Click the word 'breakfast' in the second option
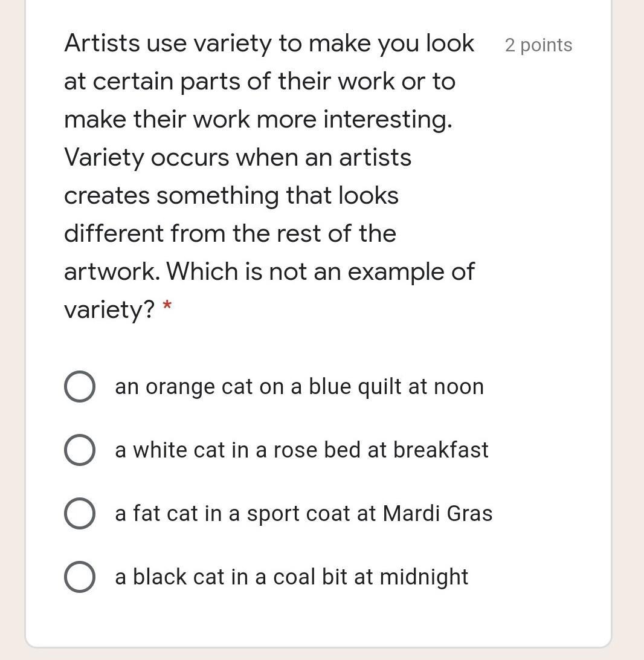This screenshot has width=644, height=660. click(440, 450)
